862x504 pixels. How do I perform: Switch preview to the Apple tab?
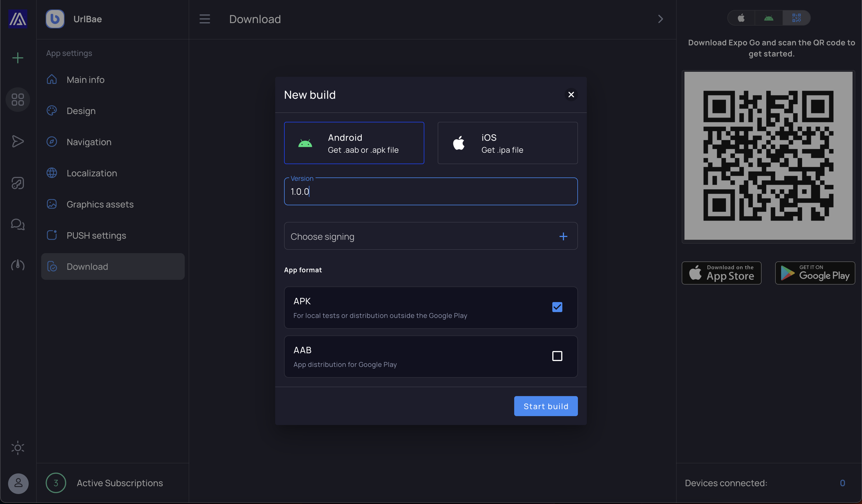[x=741, y=18]
